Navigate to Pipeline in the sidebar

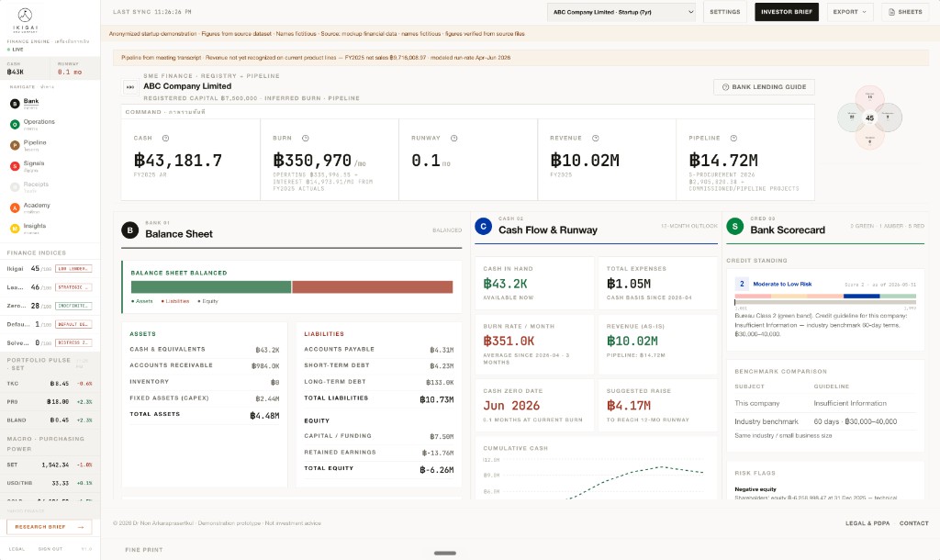pos(35,142)
